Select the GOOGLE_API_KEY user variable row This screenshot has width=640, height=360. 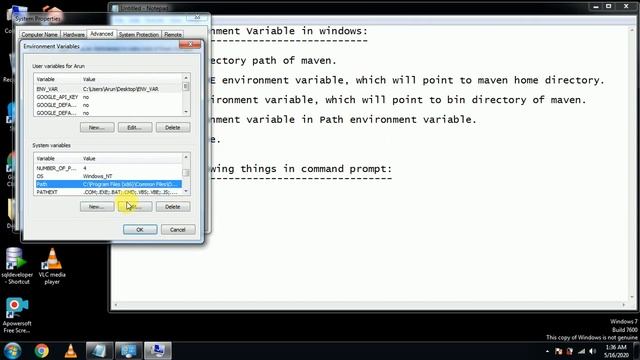pyautogui.click(x=108, y=97)
